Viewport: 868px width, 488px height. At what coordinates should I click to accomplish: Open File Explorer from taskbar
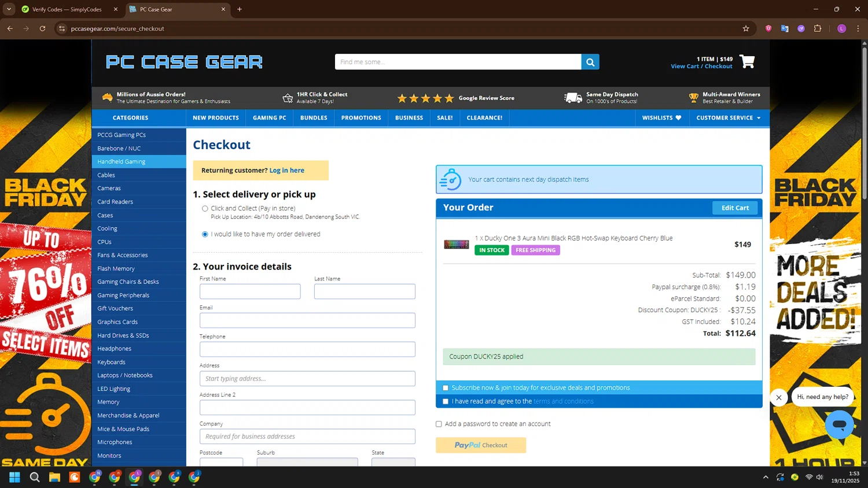point(54,477)
